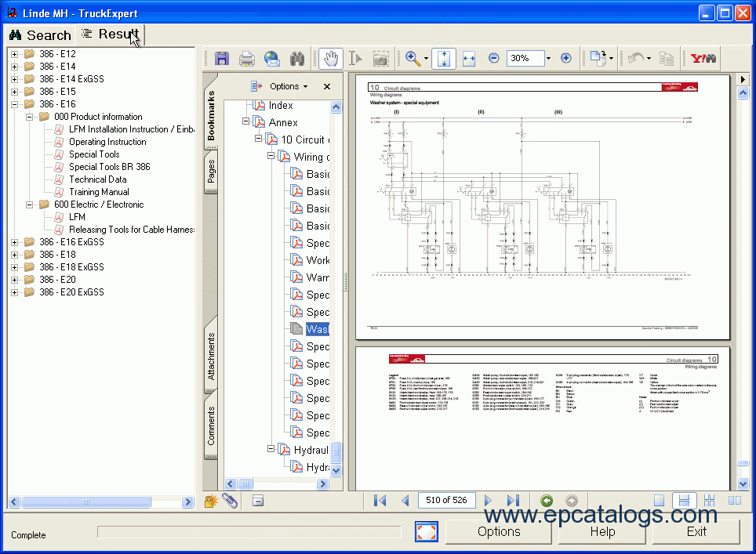Select the Hand tool

click(x=331, y=59)
